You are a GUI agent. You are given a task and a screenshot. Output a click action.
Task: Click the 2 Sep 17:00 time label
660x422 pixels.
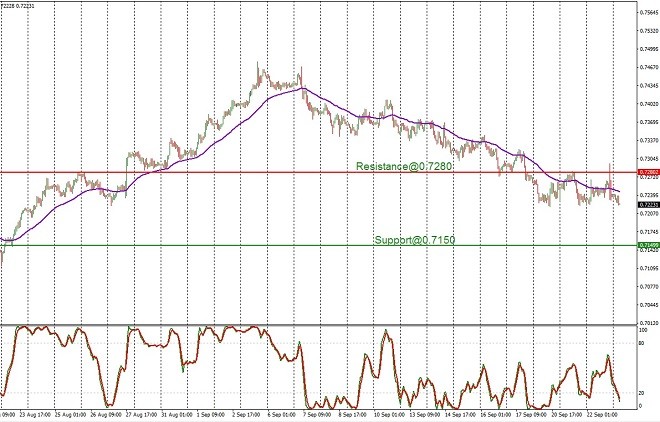point(248,414)
